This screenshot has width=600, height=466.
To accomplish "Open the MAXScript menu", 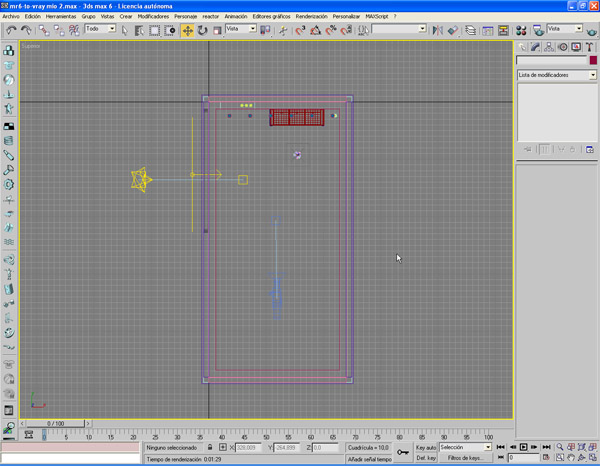I will (377, 16).
